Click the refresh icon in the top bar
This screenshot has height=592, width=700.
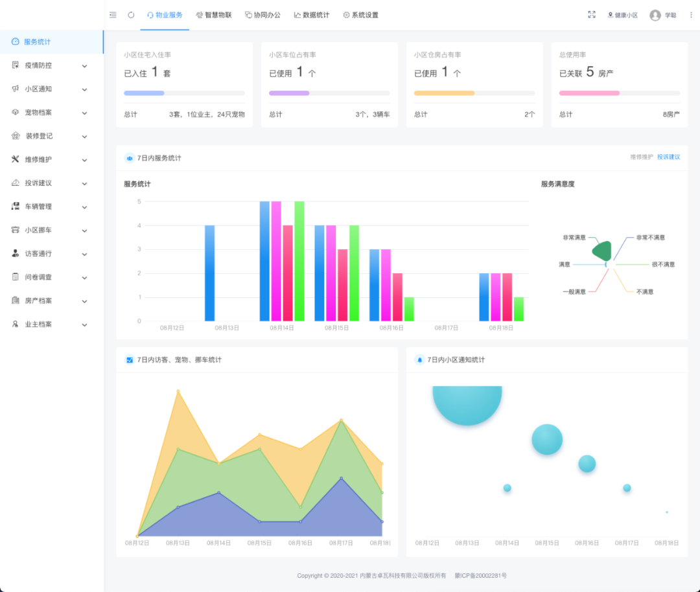point(131,15)
